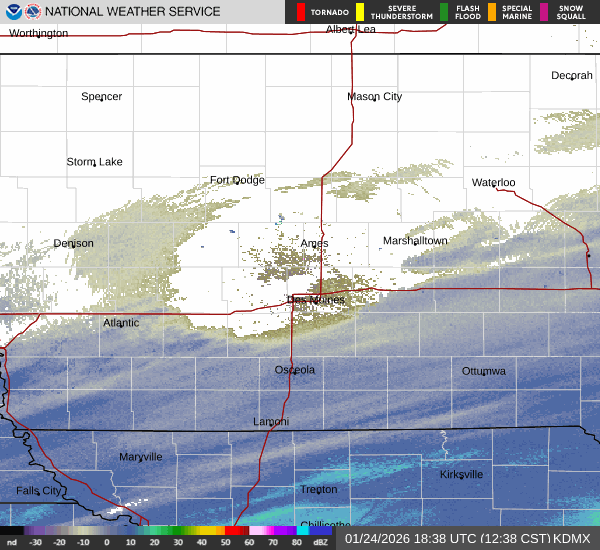The height and width of the screenshot is (550, 600).
Task: Click the National Weather Service title text
Action: pos(134,12)
